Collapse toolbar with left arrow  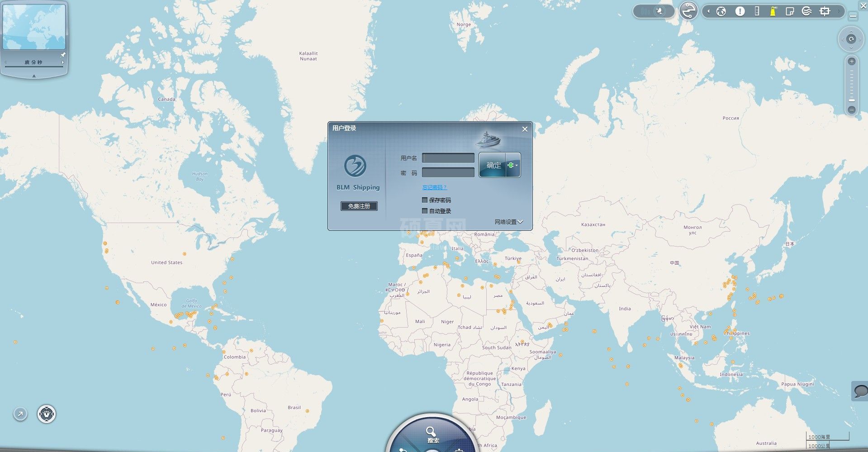coord(708,11)
